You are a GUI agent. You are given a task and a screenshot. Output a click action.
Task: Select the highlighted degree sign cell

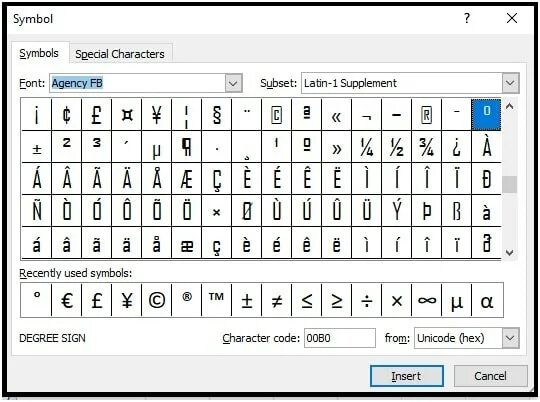[x=486, y=115]
